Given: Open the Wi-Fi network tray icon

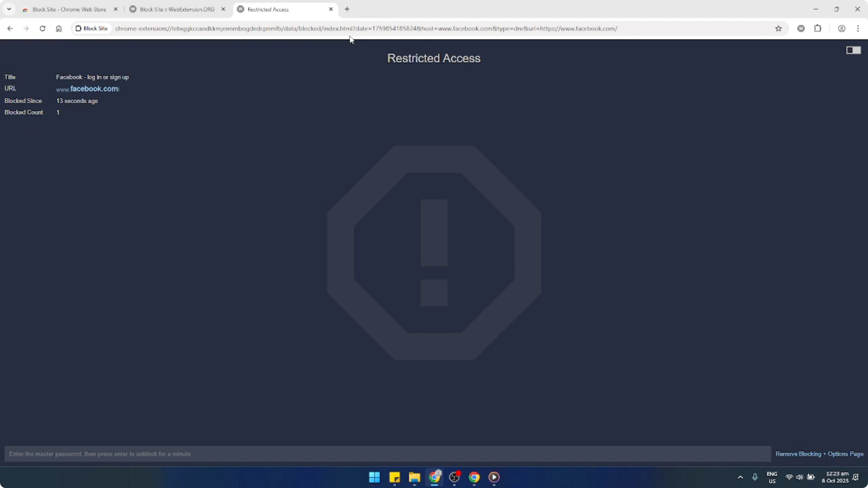Looking at the screenshot, I should click(789, 477).
